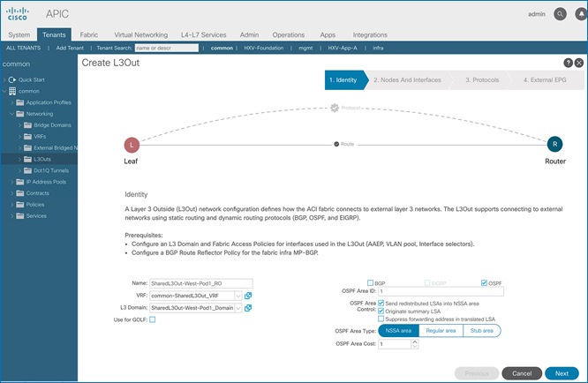Image resolution: width=588 pixels, height=383 pixels.
Task: Click the Route check icon
Action: tap(336, 144)
